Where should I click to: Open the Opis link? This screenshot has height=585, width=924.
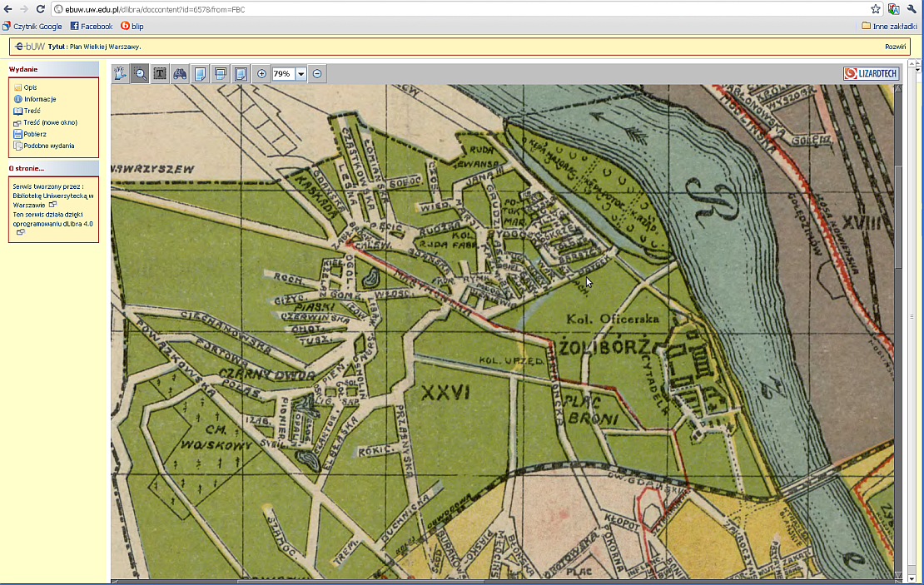click(x=31, y=87)
